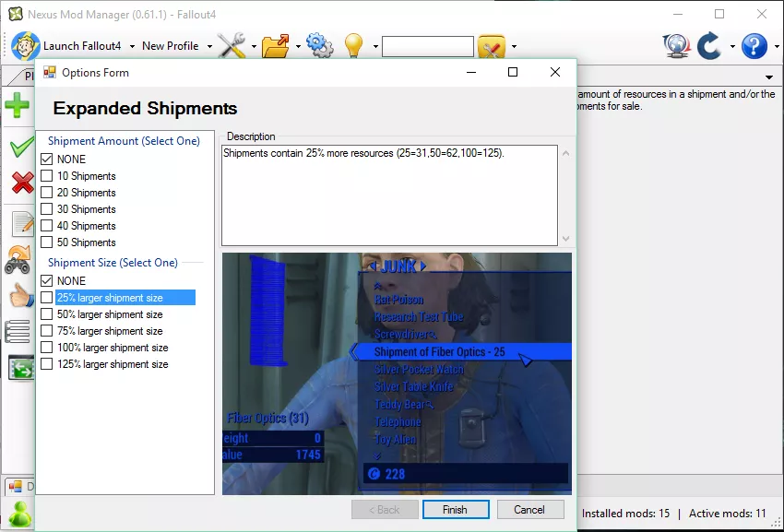Maximize the Options Form dialog
This screenshot has width=784, height=532.
pyautogui.click(x=513, y=72)
